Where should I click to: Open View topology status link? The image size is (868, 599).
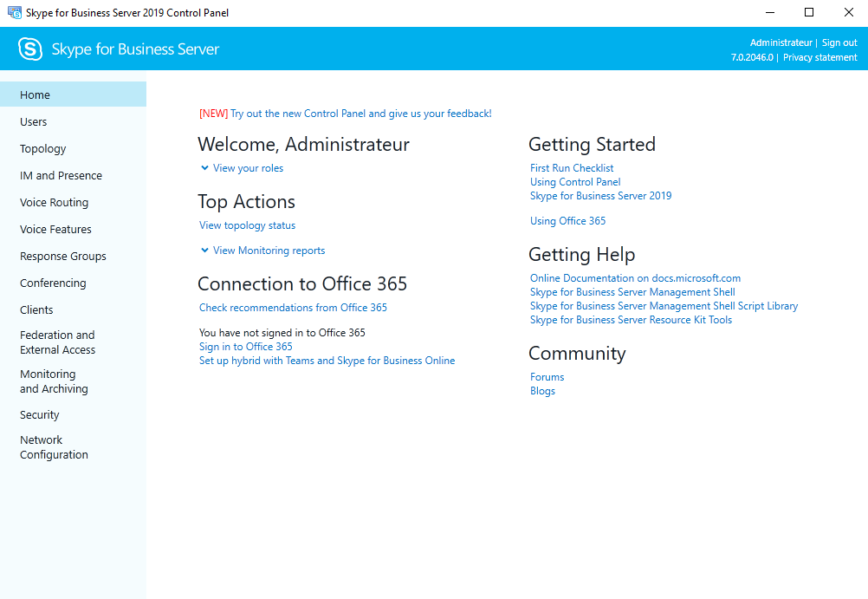coord(248,225)
